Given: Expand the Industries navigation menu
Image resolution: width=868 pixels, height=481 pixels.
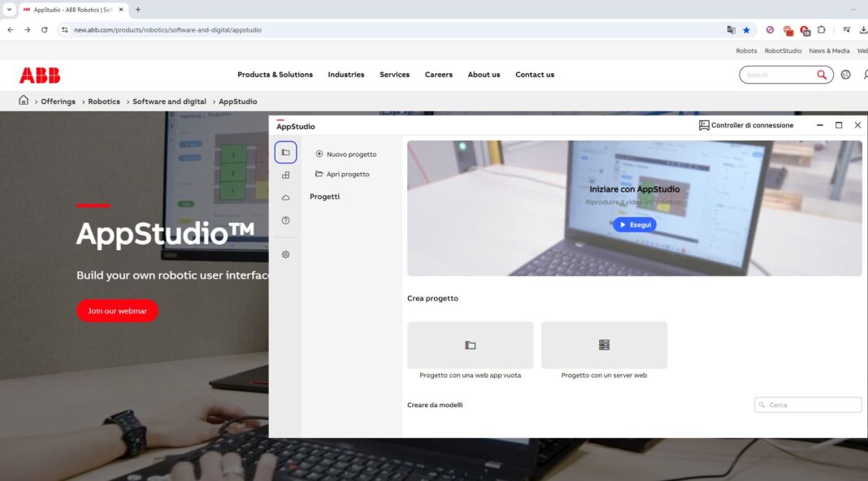Looking at the screenshot, I should point(345,74).
